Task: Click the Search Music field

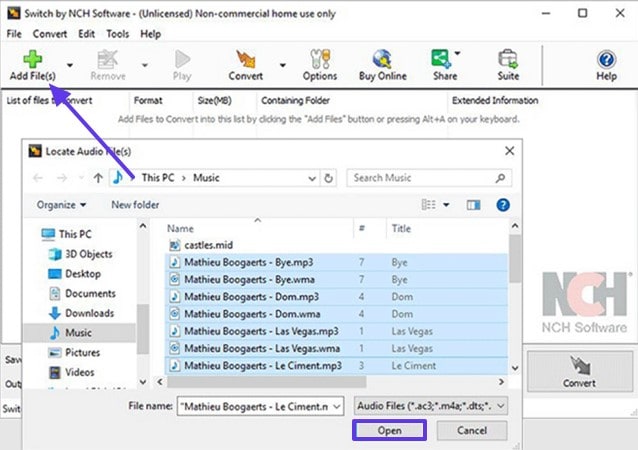Action: pos(429,178)
